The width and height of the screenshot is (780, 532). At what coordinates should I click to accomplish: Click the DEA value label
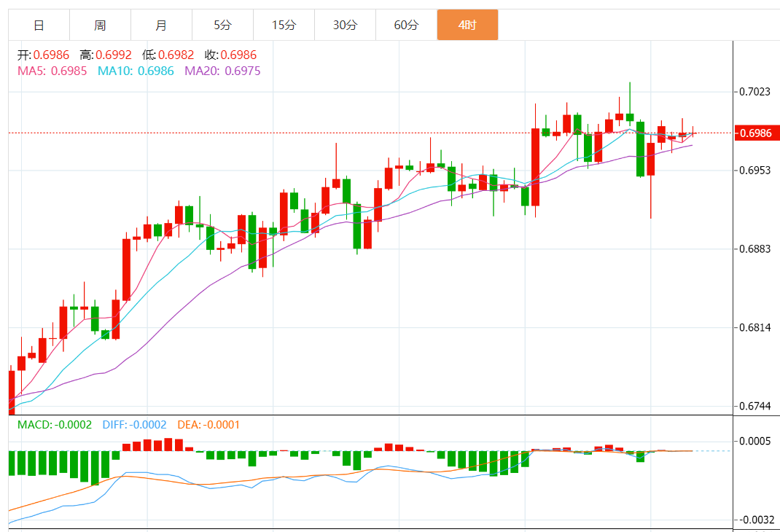coord(207,424)
